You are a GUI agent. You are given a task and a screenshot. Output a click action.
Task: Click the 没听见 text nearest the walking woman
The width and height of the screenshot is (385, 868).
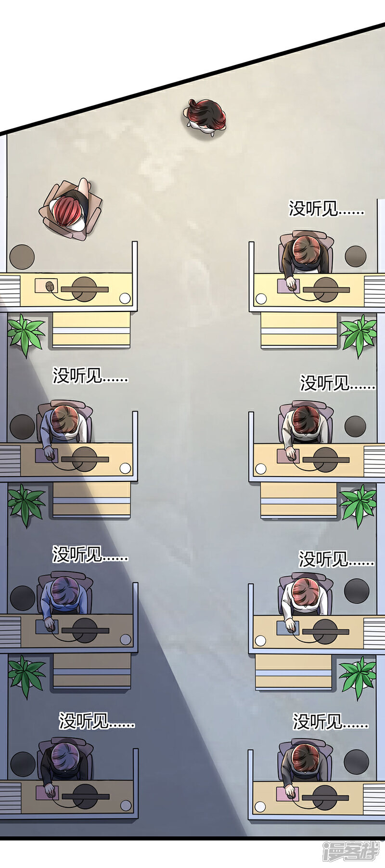(x=326, y=208)
